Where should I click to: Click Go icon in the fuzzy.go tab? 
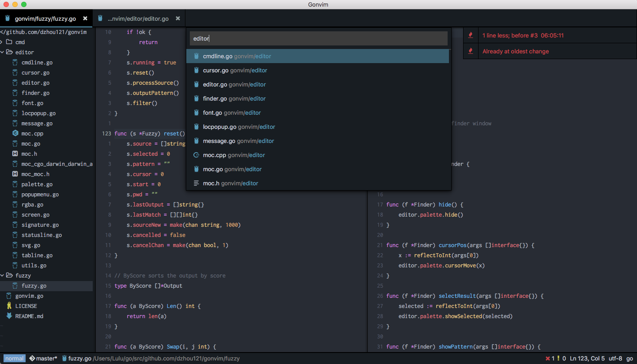click(x=8, y=19)
